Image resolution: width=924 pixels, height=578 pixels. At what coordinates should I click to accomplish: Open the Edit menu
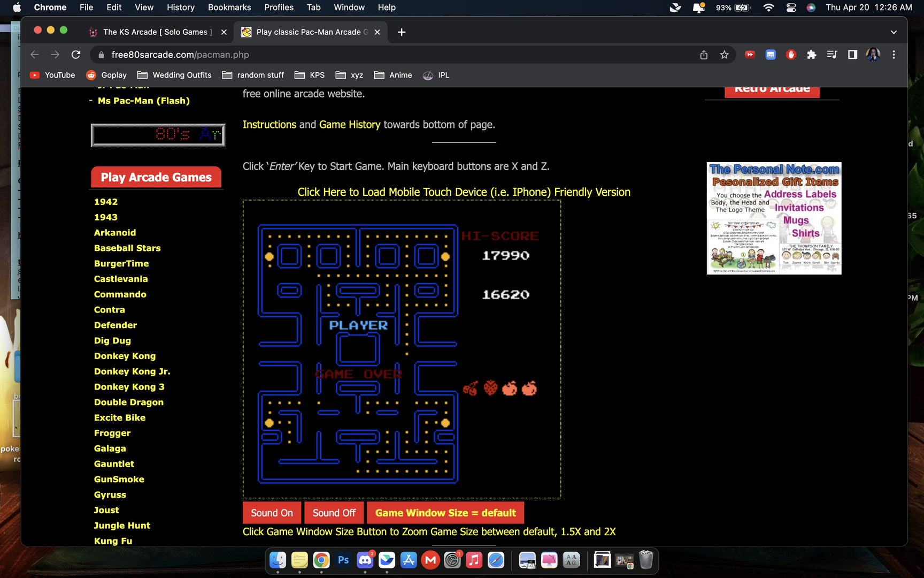114,7
